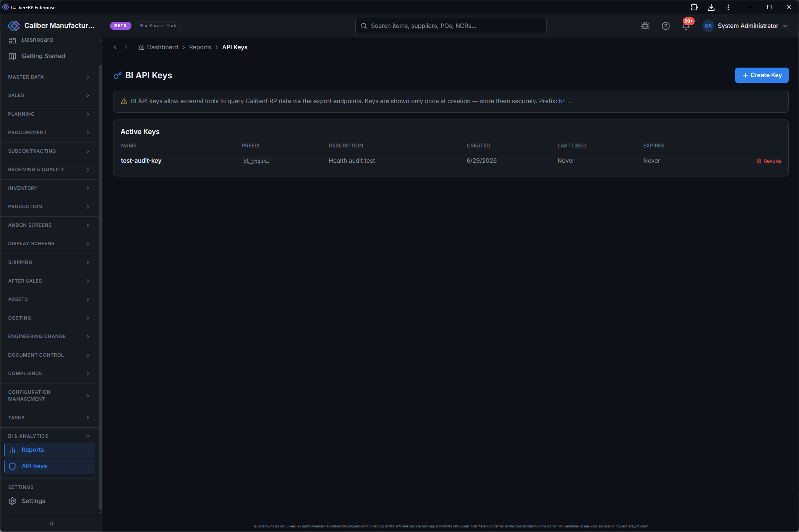Open the System Administrator user dropdown
This screenshot has width=799, height=532.
coord(745,26)
